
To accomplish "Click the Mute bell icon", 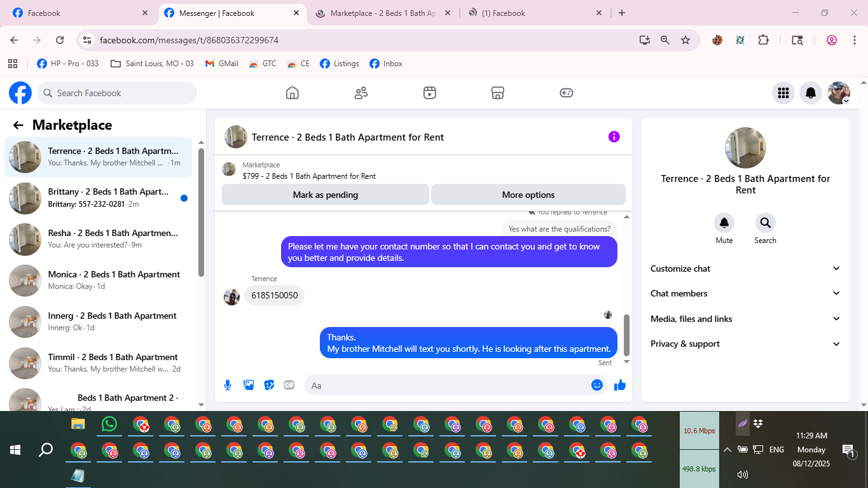I will coord(724,223).
